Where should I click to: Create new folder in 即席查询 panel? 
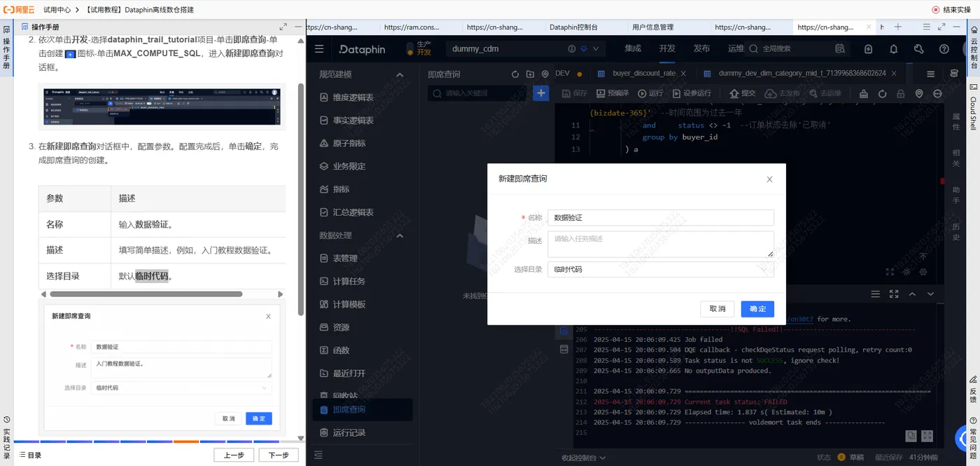[x=530, y=74]
